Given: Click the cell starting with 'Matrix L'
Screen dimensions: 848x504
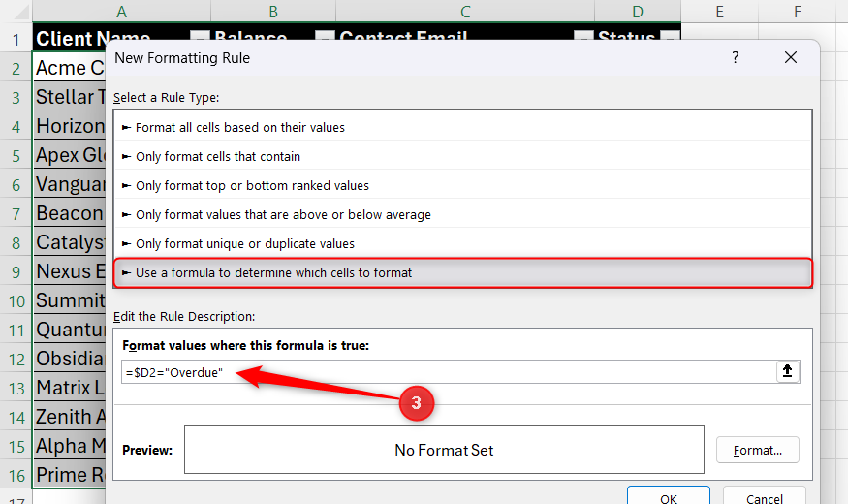Looking at the screenshot, I should click(69, 388).
